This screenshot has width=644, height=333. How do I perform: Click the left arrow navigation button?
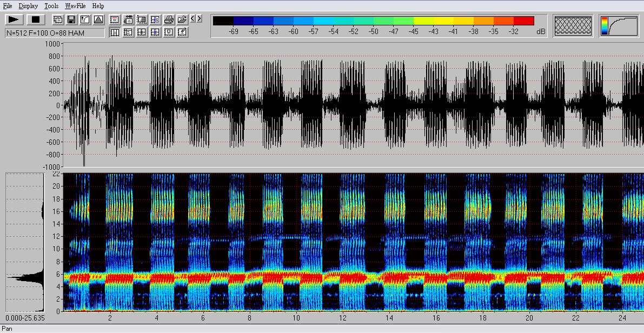click(x=192, y=19)
